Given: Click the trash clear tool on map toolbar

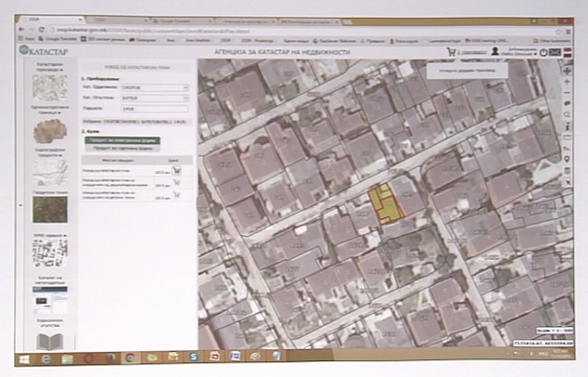Looking at the screenshot, I should point(567,171).
